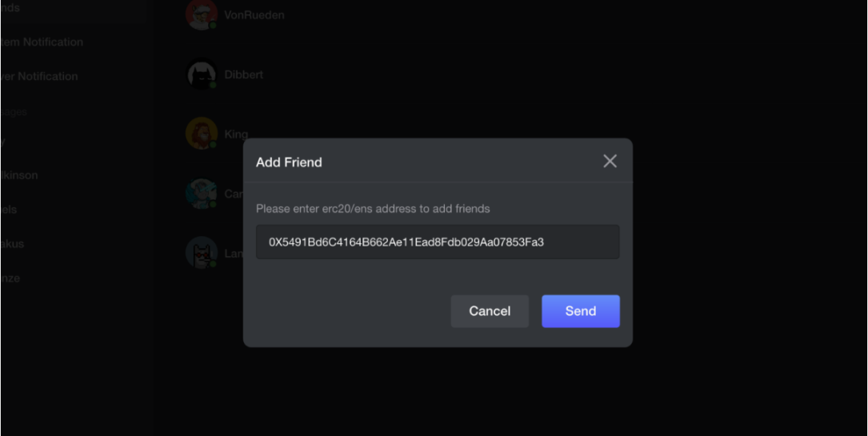Click VonRueden's avatar icon

pos(201,14)
